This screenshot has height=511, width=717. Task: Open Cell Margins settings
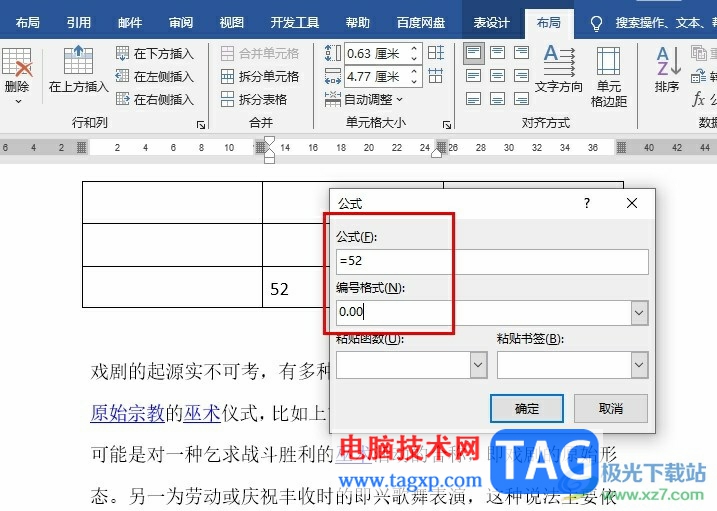click(609, 76)
